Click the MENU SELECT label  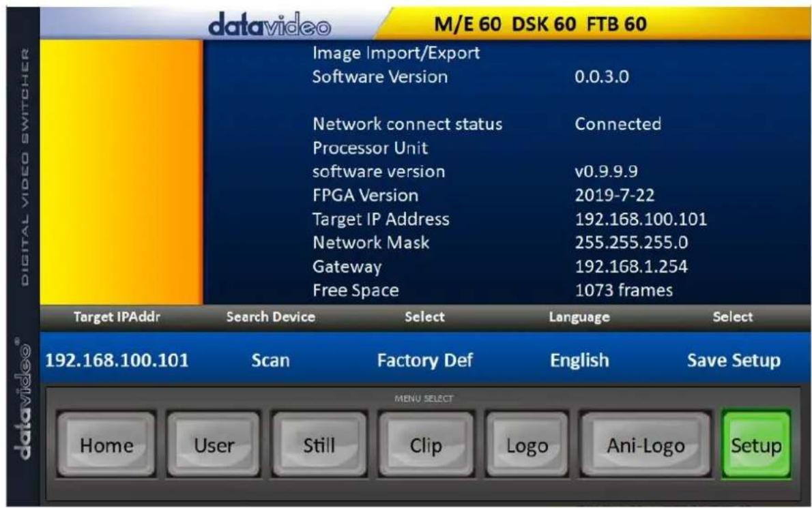pyautogui.click(x=424, y=398)
